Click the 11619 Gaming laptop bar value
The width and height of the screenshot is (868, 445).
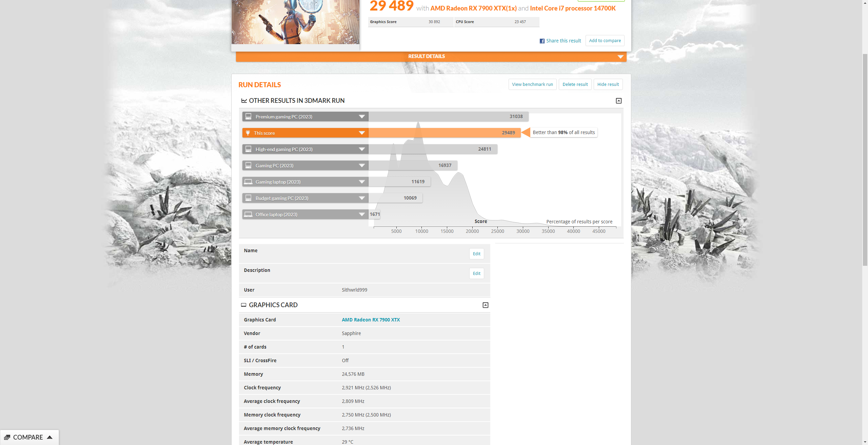pyautogui.click(x=418, y=182)
